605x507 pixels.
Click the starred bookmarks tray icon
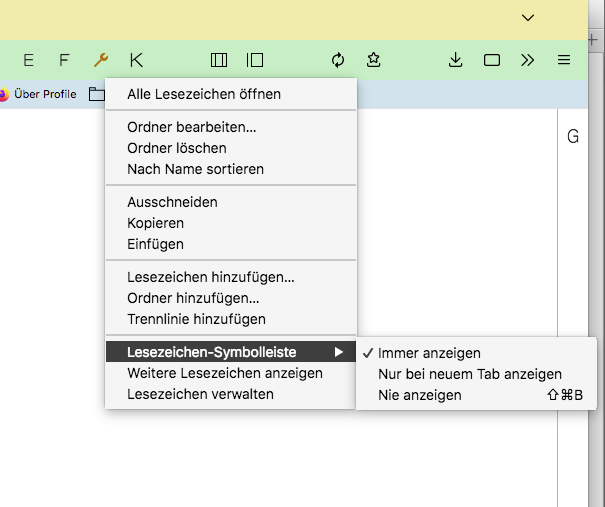[x=373, y=60]
